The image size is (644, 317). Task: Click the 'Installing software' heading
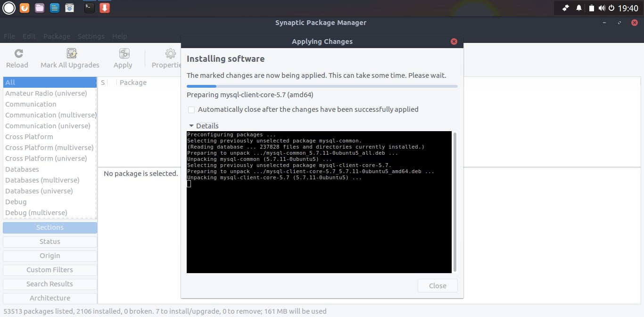(x=225, y=59)
